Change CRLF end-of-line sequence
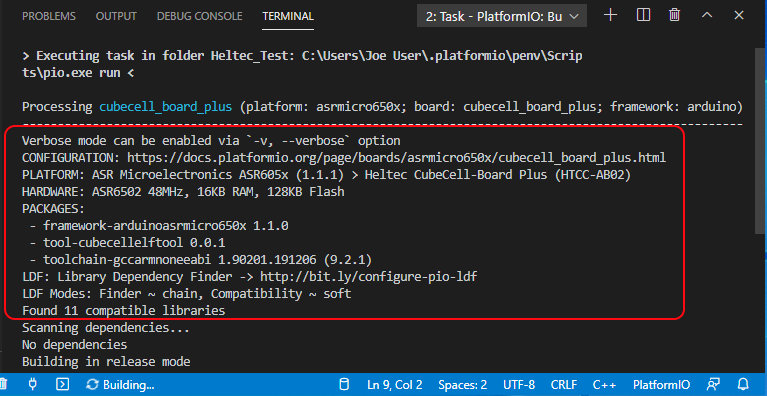This screenshot has width=767, height=396. [x=564, y=384]
